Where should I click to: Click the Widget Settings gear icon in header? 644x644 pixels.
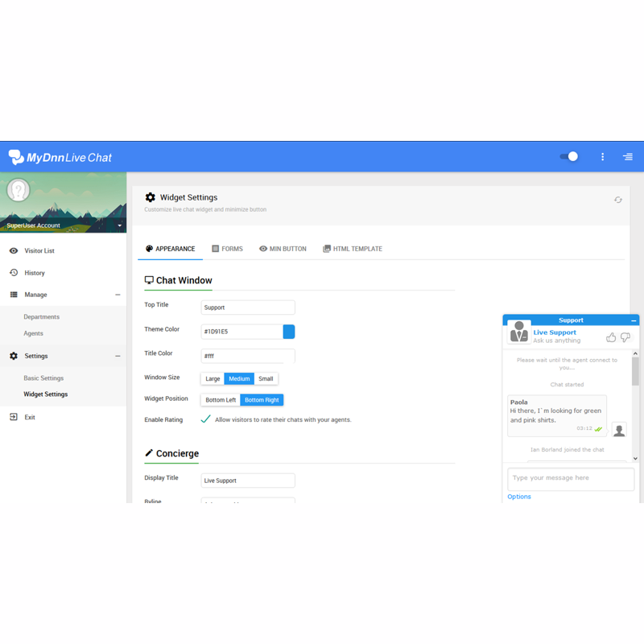coord(151,197)
